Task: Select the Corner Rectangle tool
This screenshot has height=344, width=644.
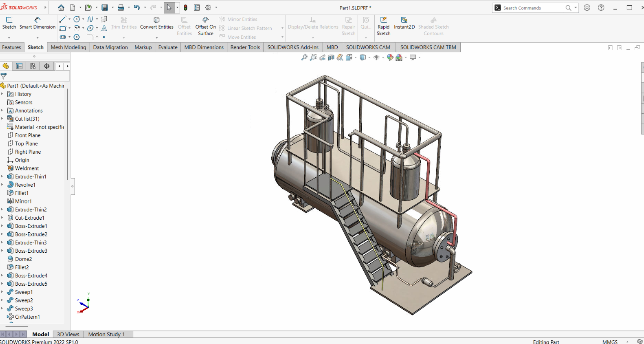Action: [63, 28]
